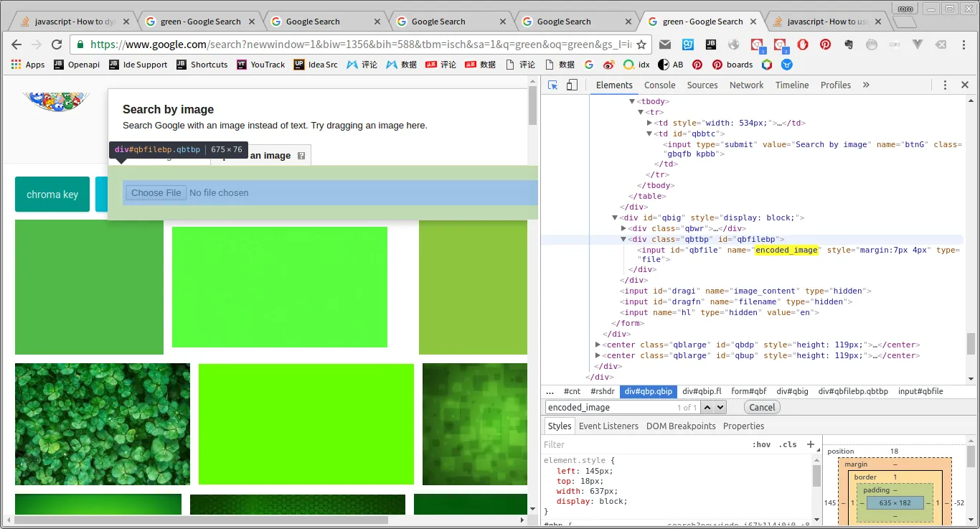
Task: Toggle the .cls element classes panel
Action: 788,444
